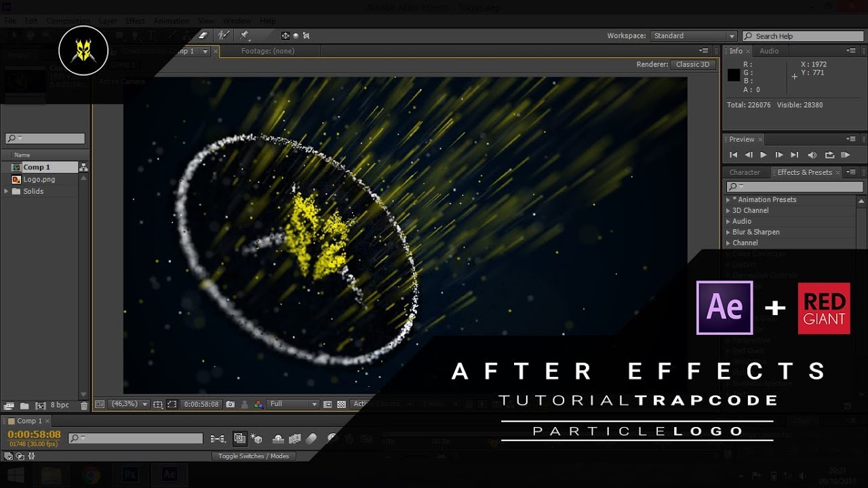Open grid and guide options in viewer
868x488 pixels.
coord(158,404)
